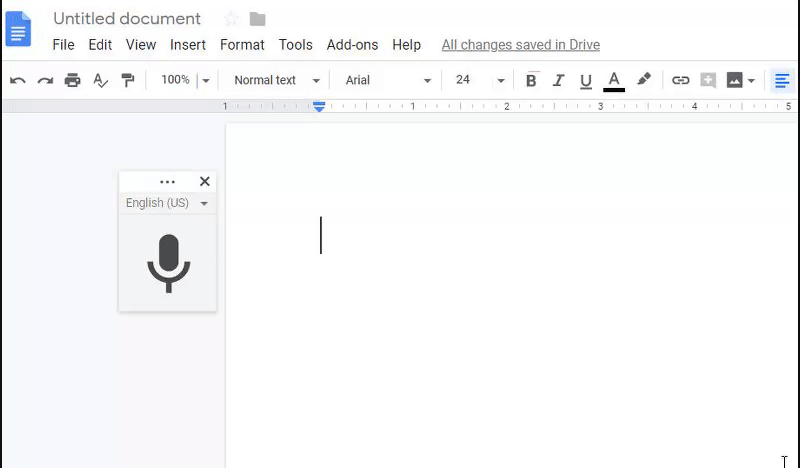Open the Normal text style dropdown
Viewport: 800px width, 468px height.
(277, 80)
